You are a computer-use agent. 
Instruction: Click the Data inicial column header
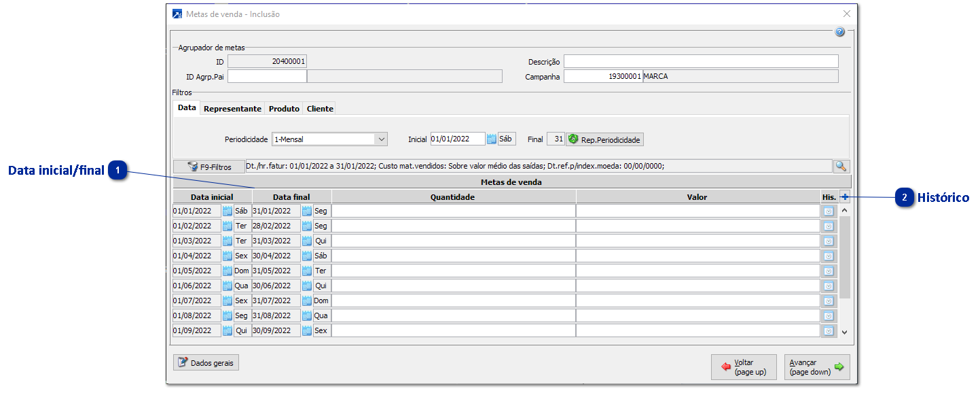click(212, 197)
